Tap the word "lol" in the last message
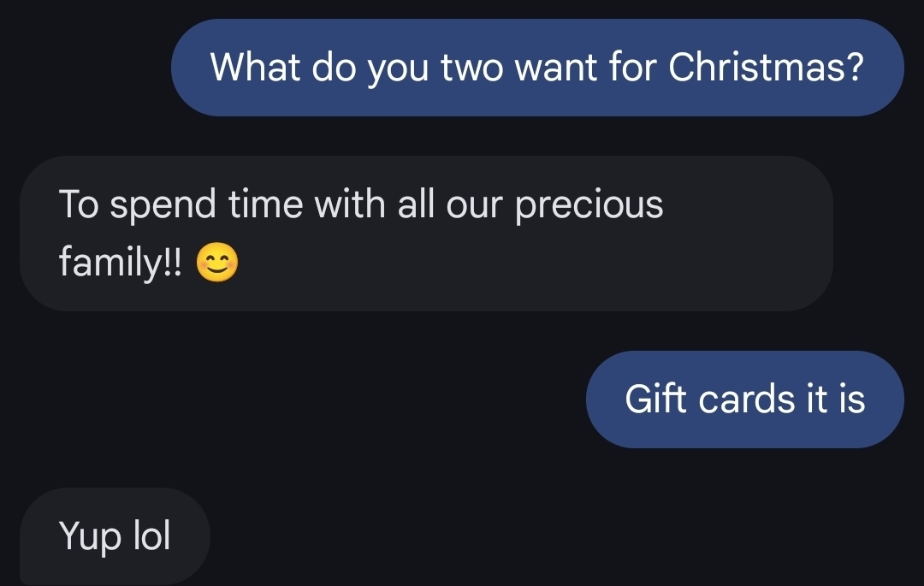The height and width of the screenshot is (586, 924). pyautogui.click(x=151, y=536)
